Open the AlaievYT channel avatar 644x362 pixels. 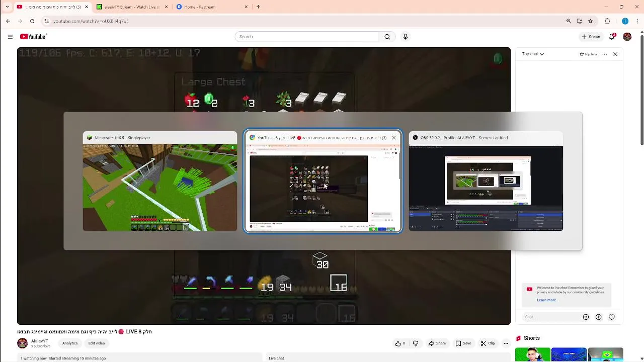point(22,343)
